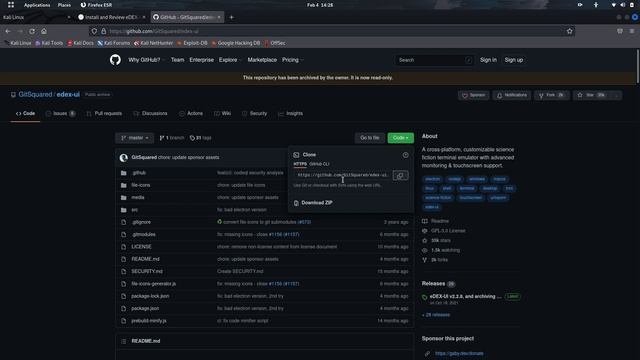
Task: Open the Applications menu in top bar
Action: (x=37, y=5)
